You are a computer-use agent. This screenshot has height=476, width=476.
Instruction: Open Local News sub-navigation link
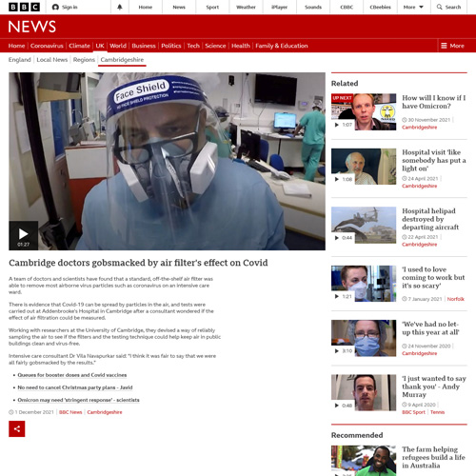point(52,60)
